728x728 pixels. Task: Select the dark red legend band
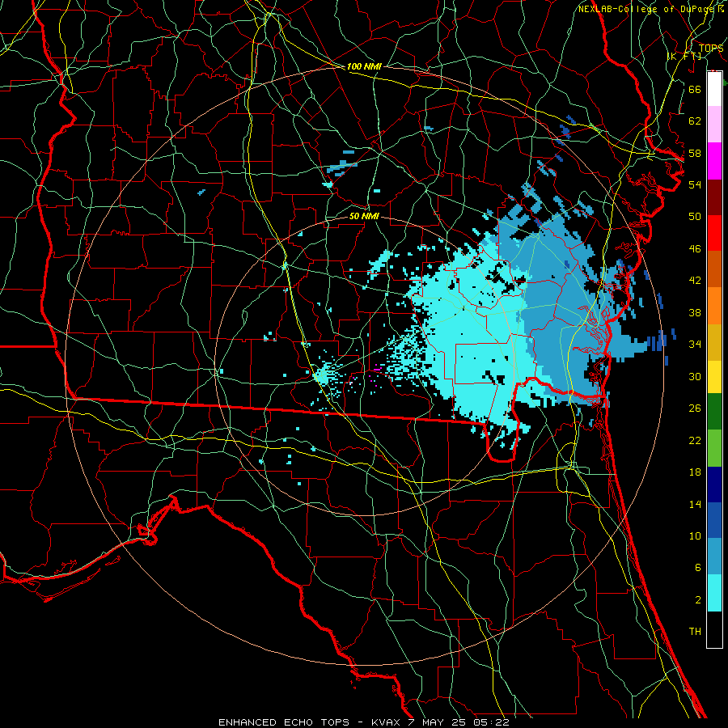click(714, 197)
